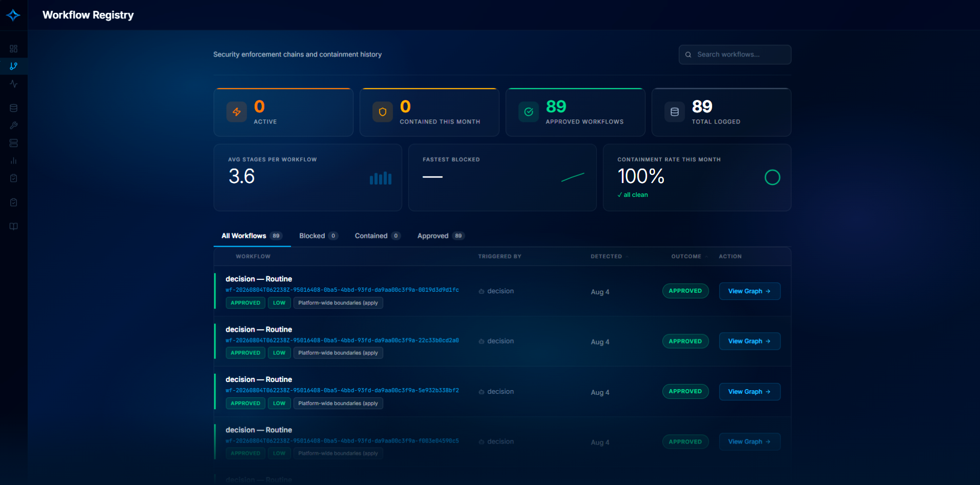Click the lightning bolt Active icon
Screen dimensions: 980x485
click(x=237, y=112)
